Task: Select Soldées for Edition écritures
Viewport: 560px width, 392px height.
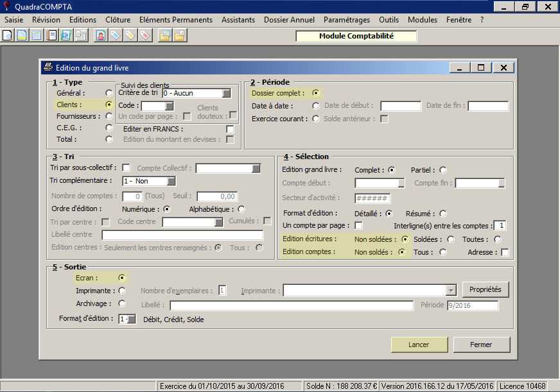Action: (x=451, y=239)
